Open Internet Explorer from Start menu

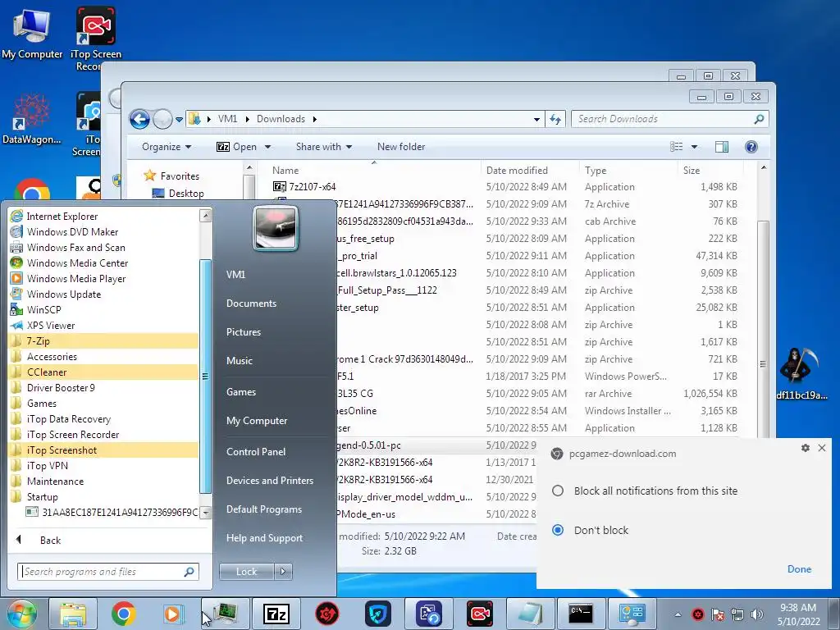pyautogui.click(x=62, y=216)
